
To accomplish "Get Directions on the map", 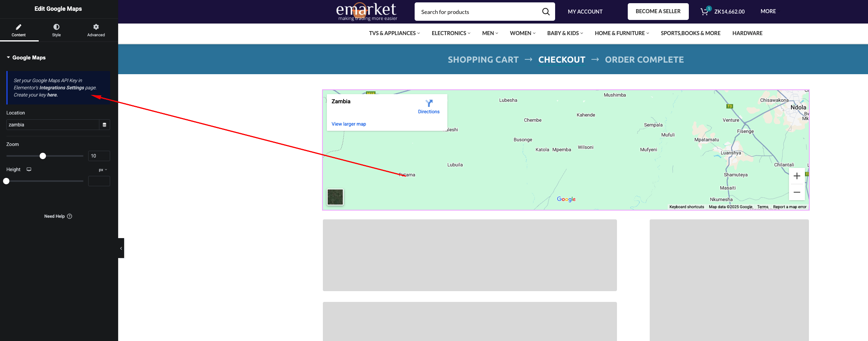I will pos(429,106).
